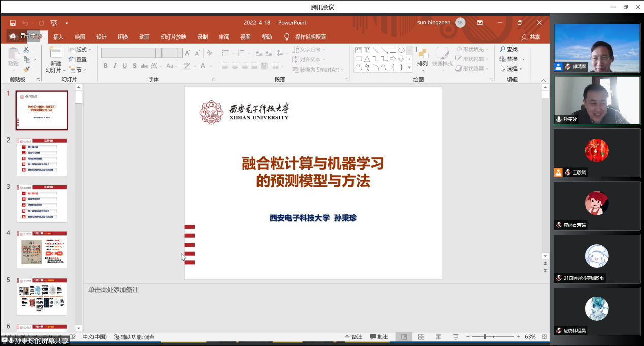Screen dimensions: 644x346
Task: Toggle justified paragraph alignment
Action: [254, 66]
